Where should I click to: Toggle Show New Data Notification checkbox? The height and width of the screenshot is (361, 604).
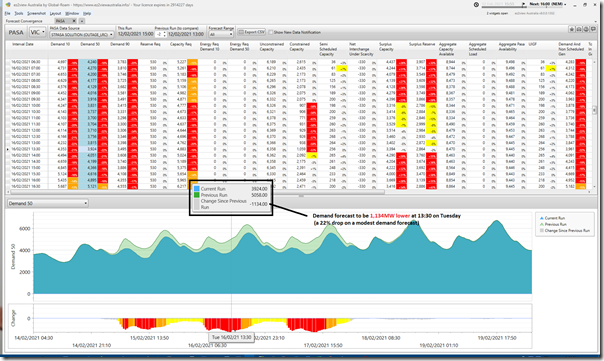pyautogui.click(x=271, y=32)
